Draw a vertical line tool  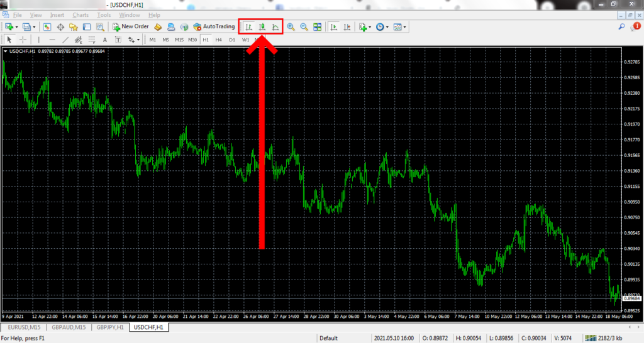tap(39, 40)
